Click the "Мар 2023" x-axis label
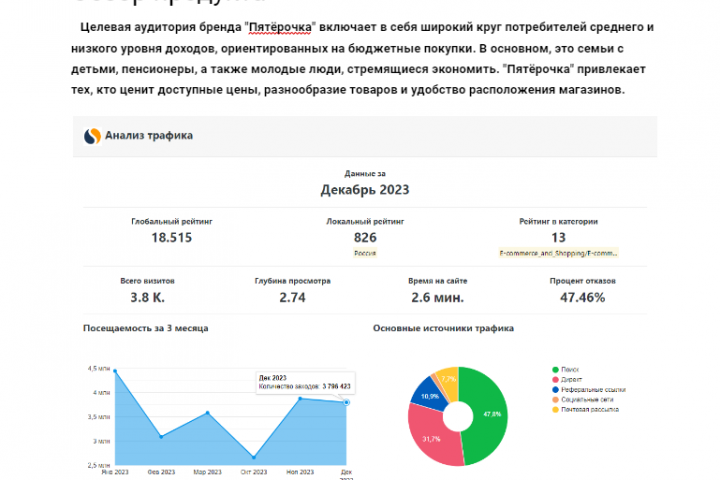This screenshot has width=720, height=480. point(208,472)
